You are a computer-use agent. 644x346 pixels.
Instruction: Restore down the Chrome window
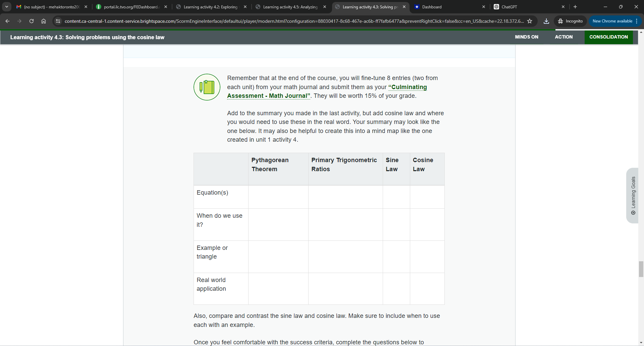pyautogui.click(x=621, y=7)
